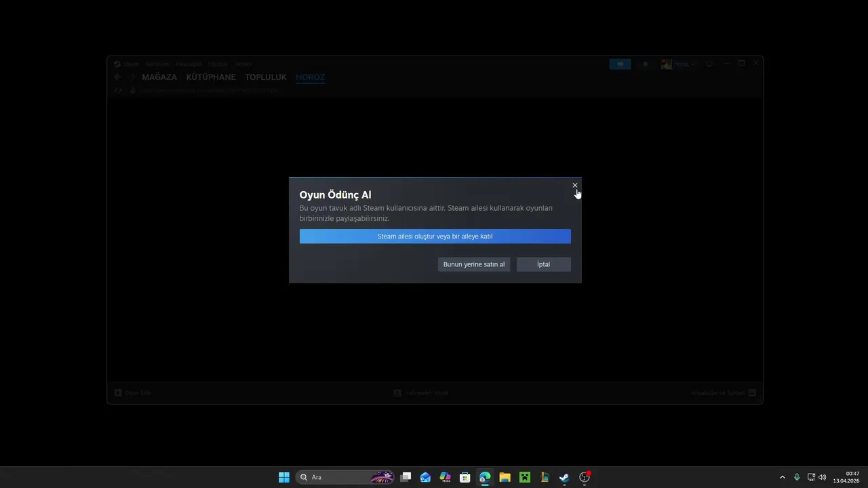
Task: Click Oyun Ekle at Steam's bottom left
Action: click(133, 392)
